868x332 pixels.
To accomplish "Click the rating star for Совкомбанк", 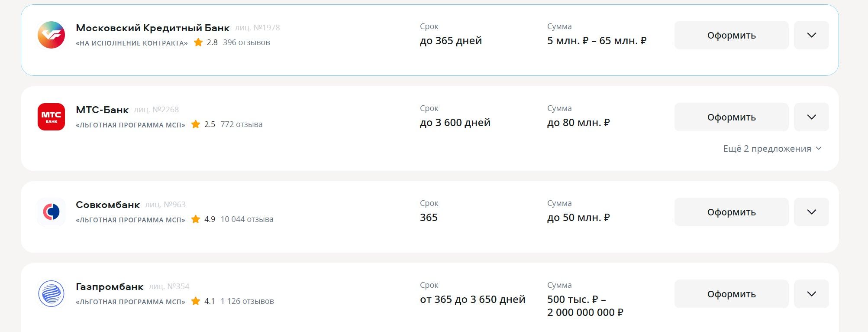I will pos(196,219).
